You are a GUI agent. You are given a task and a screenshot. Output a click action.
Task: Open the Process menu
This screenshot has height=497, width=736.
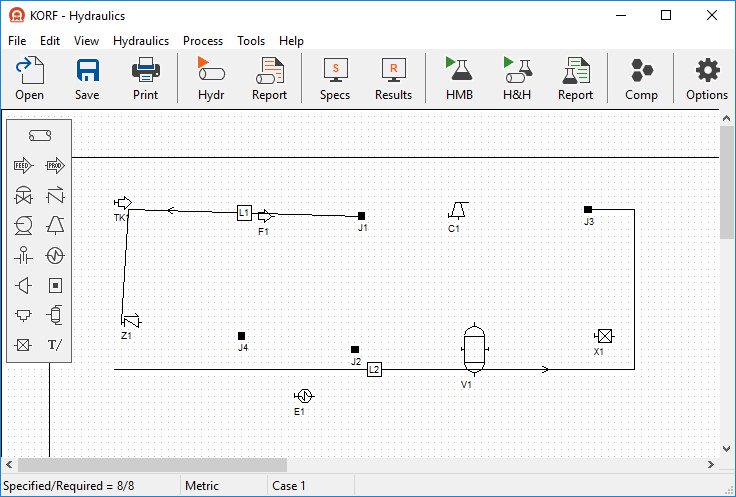[x=203, y=41]
